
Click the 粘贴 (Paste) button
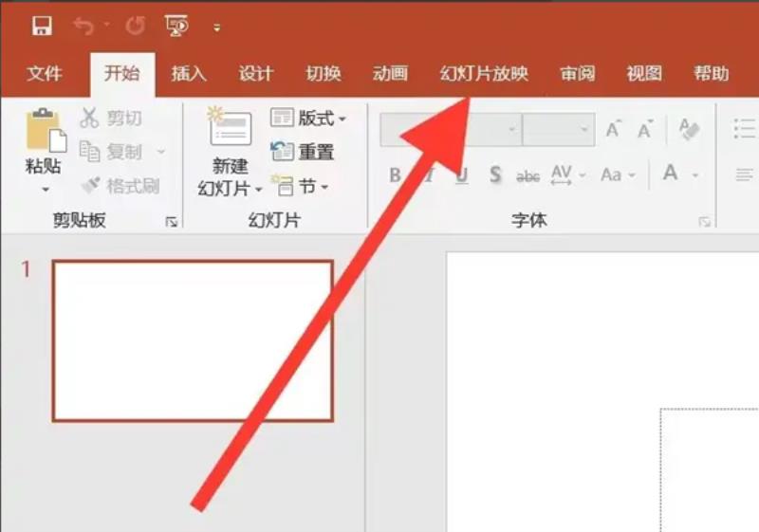pyautogui.click(x=44, y=150)
